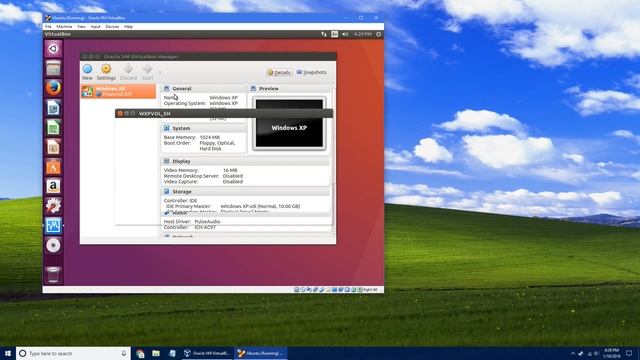Screen dimensions: 640x360
Task: Click the clock in the Ubuntu top panel
Action: [362, 34]
